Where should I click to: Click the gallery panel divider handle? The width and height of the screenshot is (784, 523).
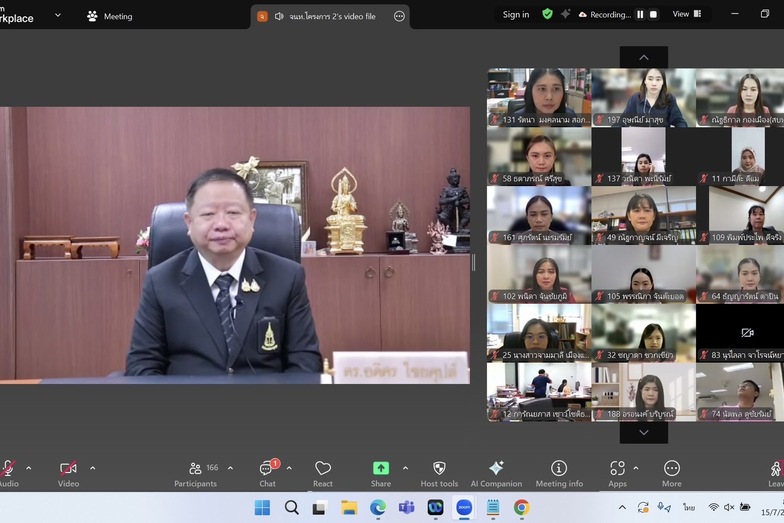click(474, 262)
